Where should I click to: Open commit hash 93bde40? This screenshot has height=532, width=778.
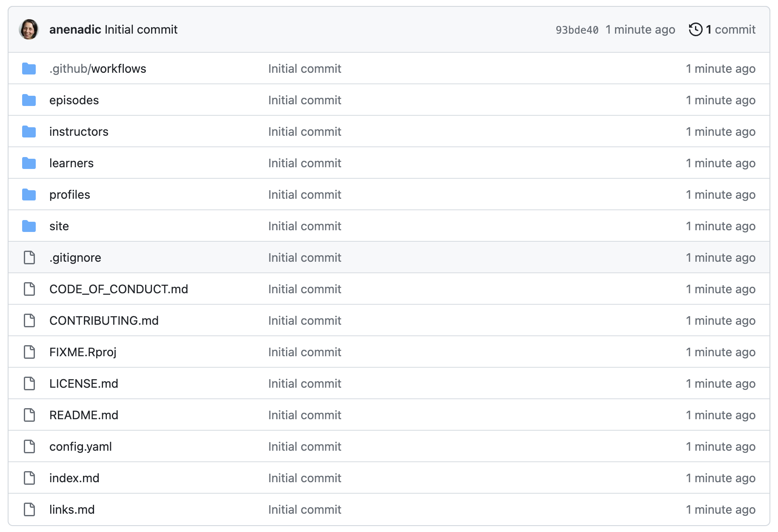click(577, 30)
